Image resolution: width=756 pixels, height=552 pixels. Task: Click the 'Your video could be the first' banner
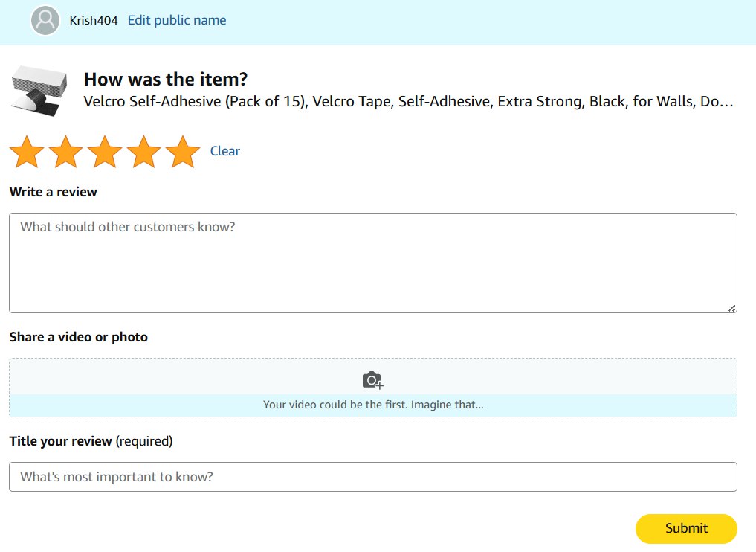(373, 405)
